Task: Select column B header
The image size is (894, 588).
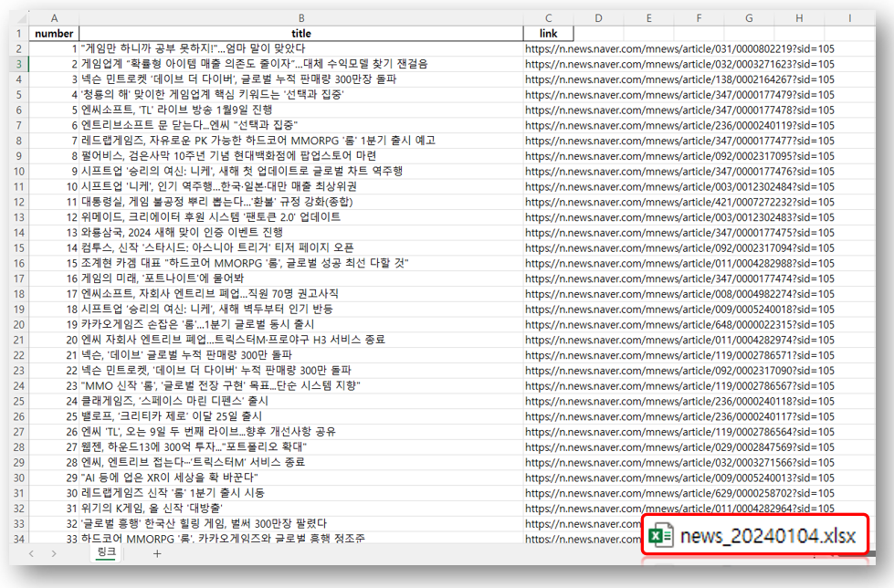Action: tap(301, 18)
